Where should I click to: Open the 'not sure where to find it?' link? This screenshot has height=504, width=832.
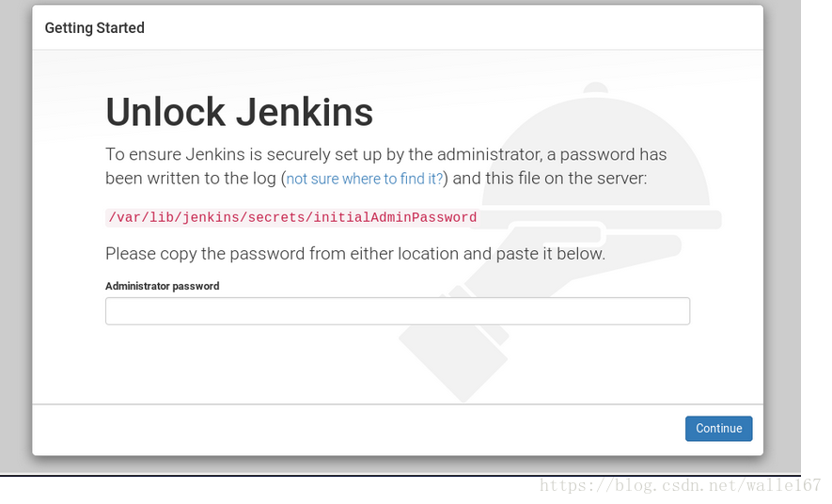click(x=364, y=179)
